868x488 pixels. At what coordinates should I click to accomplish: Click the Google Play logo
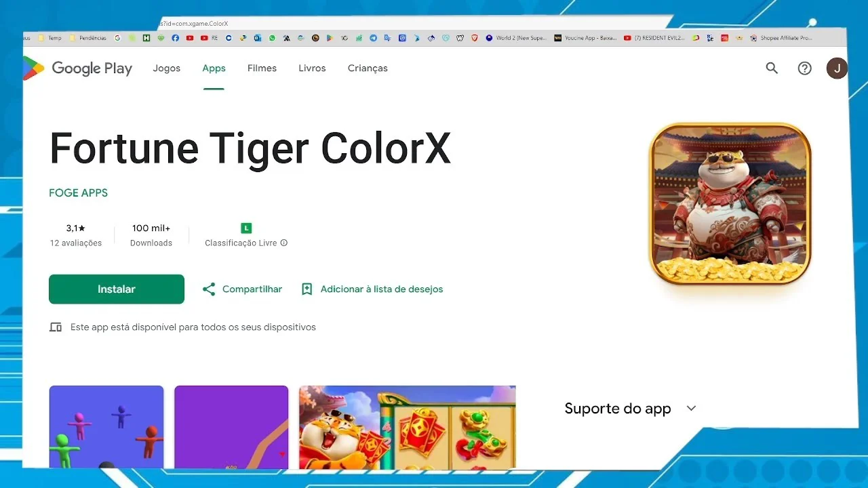(x=77, y=68)
